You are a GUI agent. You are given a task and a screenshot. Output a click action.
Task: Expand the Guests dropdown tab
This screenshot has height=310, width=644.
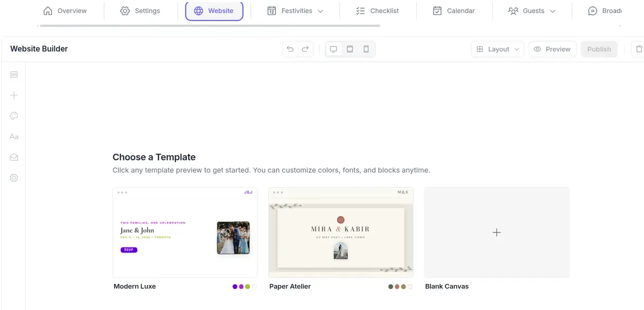(532, 11)
